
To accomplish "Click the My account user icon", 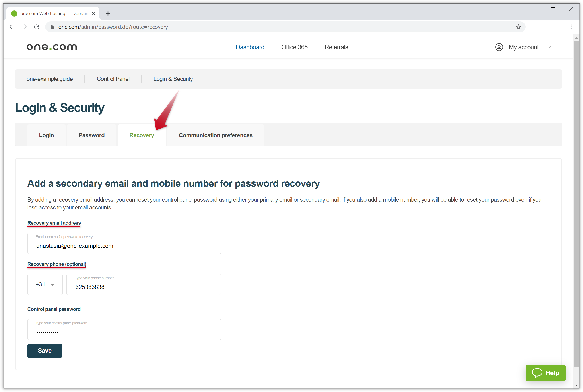I will (499, 47).
